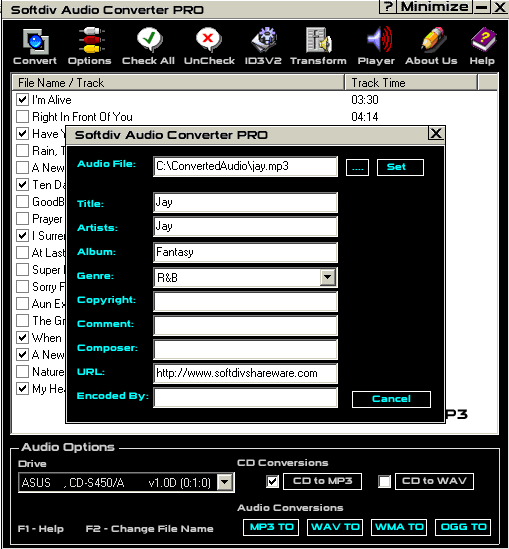The height and width of the screenshot is (549, 509).
Task: Close the ID3 tag dialog
Action: 436,133
